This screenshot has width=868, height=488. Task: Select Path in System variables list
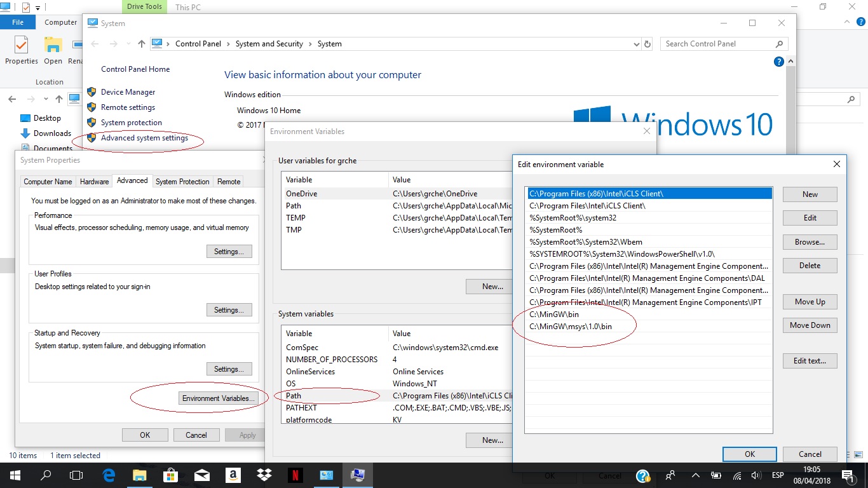398,396
